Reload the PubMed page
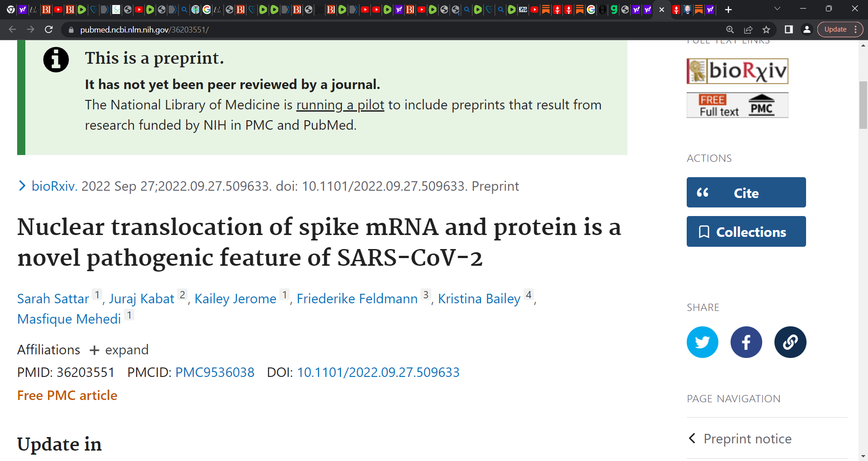 click(49, 29)
